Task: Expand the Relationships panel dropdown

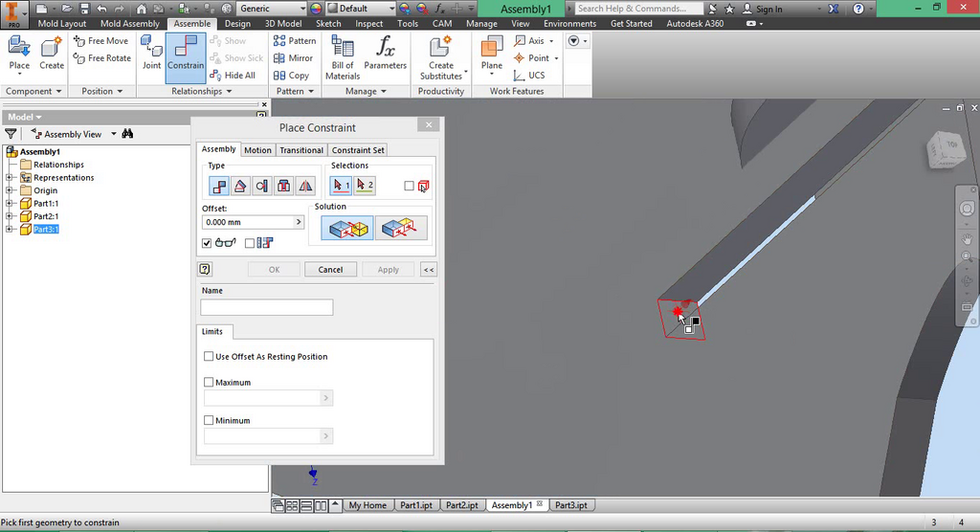Action: tap(201, 91)
